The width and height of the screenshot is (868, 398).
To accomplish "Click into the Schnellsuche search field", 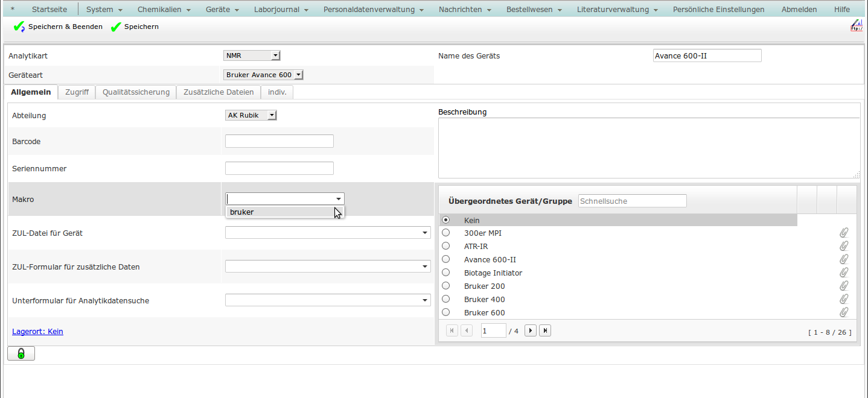I will click(632, 201).
